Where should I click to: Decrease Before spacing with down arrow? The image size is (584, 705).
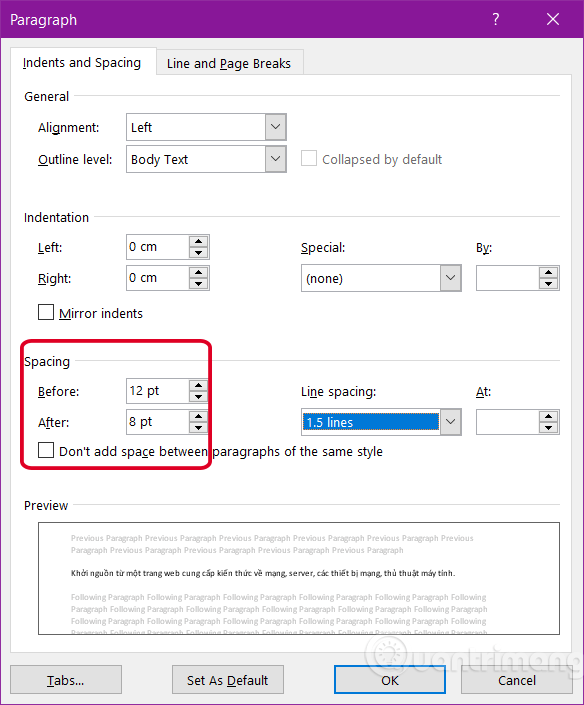pos(198,397)
